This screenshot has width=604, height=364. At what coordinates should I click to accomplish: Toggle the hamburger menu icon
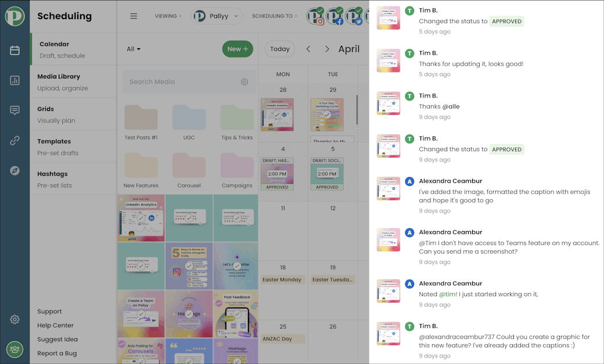[x=134, y=16]
